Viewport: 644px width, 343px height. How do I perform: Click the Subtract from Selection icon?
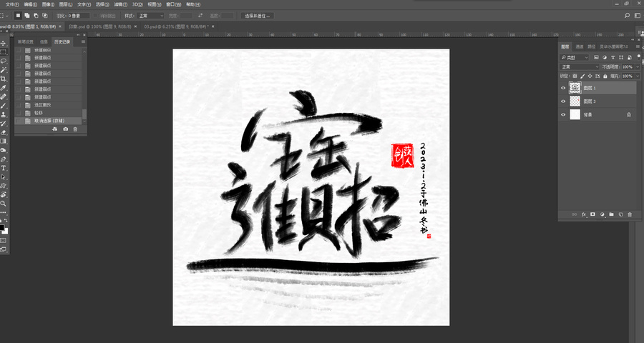coord(36,16)
